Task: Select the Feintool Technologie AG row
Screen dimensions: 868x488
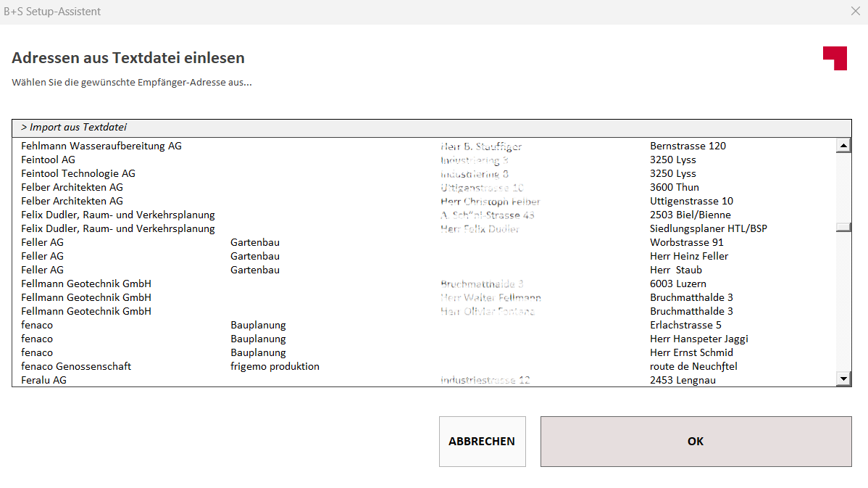Action: 424,173
